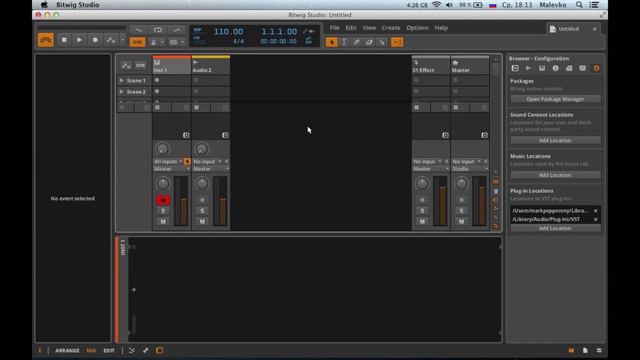The width and height of the screenshot is (640, 360).
Task: Select the Master track header
Action: [470, 66]
